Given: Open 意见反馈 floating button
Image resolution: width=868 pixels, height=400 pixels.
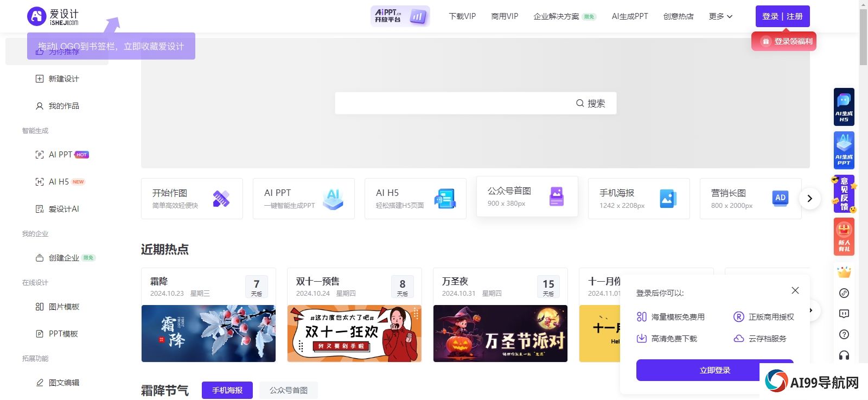Looking at the screenshot, I should (844, 194).
